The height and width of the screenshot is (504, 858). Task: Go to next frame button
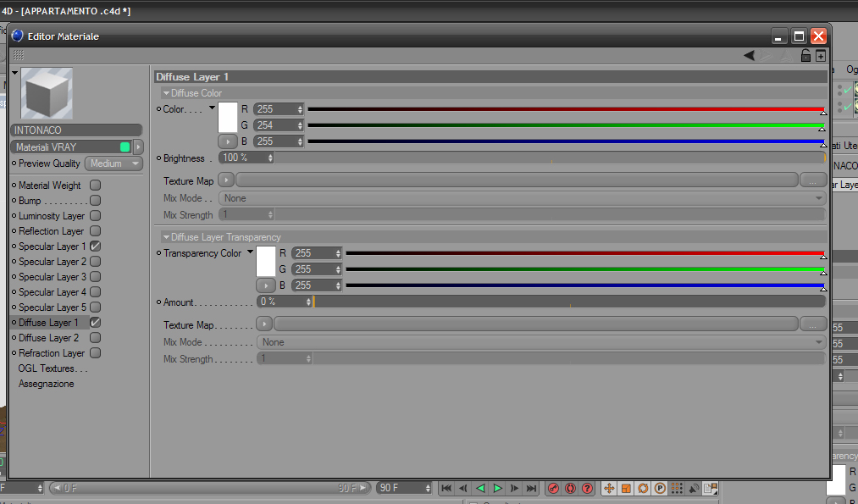pos(514,488)
